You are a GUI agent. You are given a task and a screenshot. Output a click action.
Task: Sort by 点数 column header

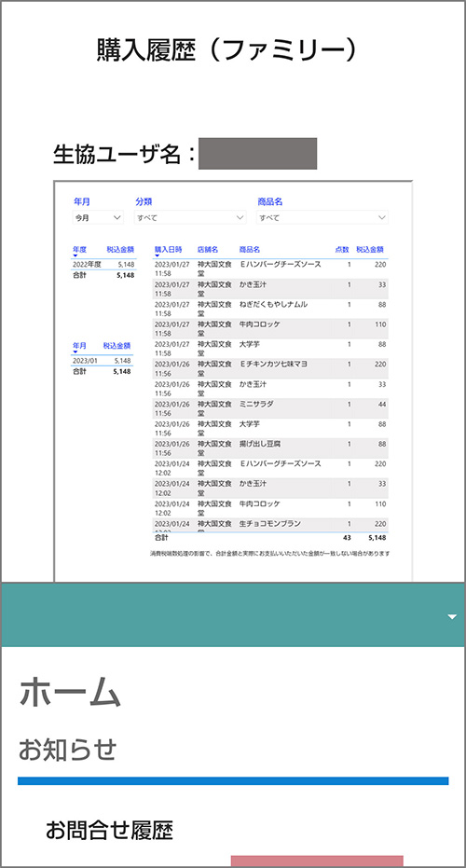[x=342, y=250]
